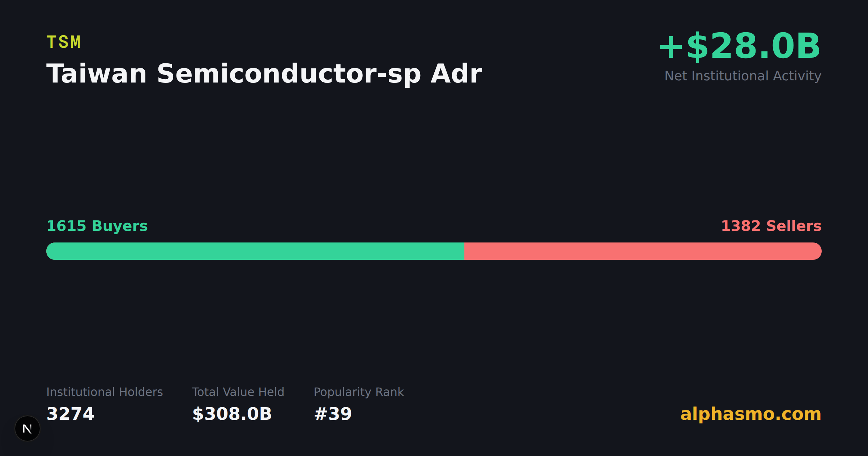The width and height of the screenshot is (868, 456).
Task: Click the Net Institutional Activity label
Action: click(743, 76)
